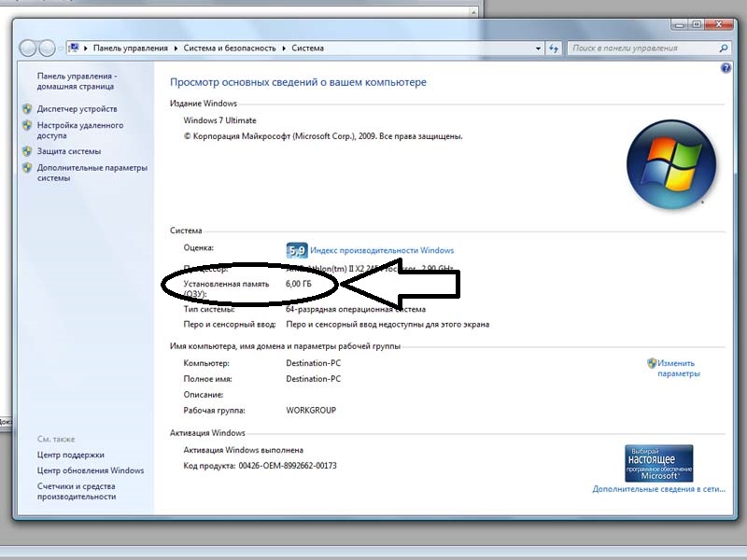The width and height of the screenshot is (747, 560).
Task: Click the 5,9 performance rating badge
Action: 296,250
